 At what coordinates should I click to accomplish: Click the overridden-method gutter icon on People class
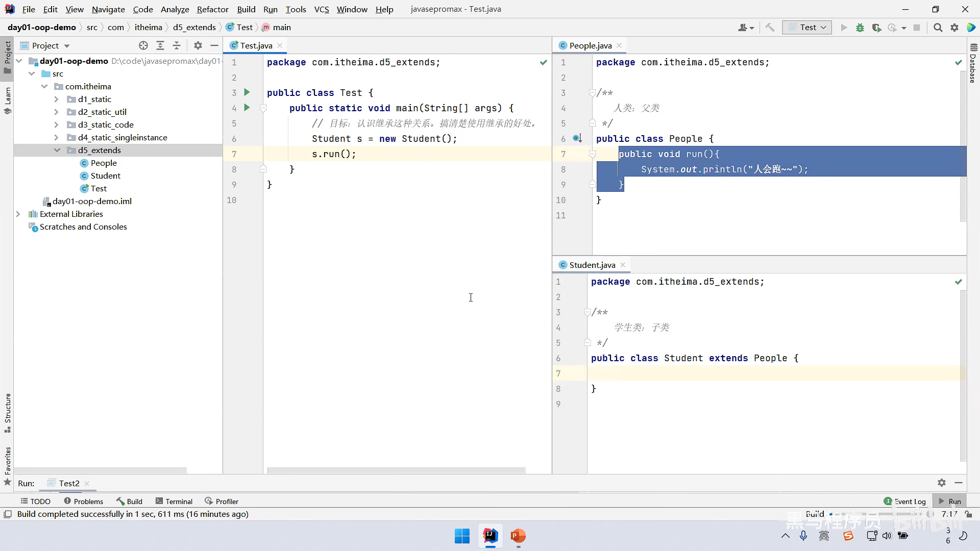[577, 138]
